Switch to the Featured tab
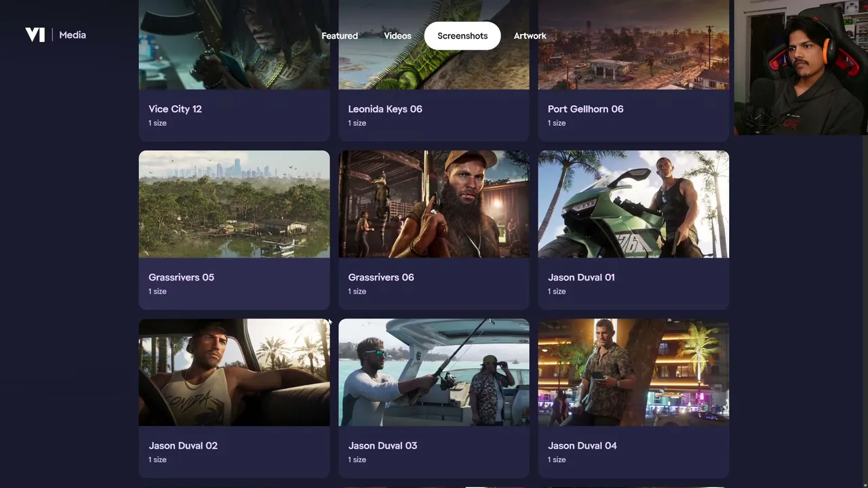Image resolution: width=868 pixels, height=488 pixels. coord(340,36)
